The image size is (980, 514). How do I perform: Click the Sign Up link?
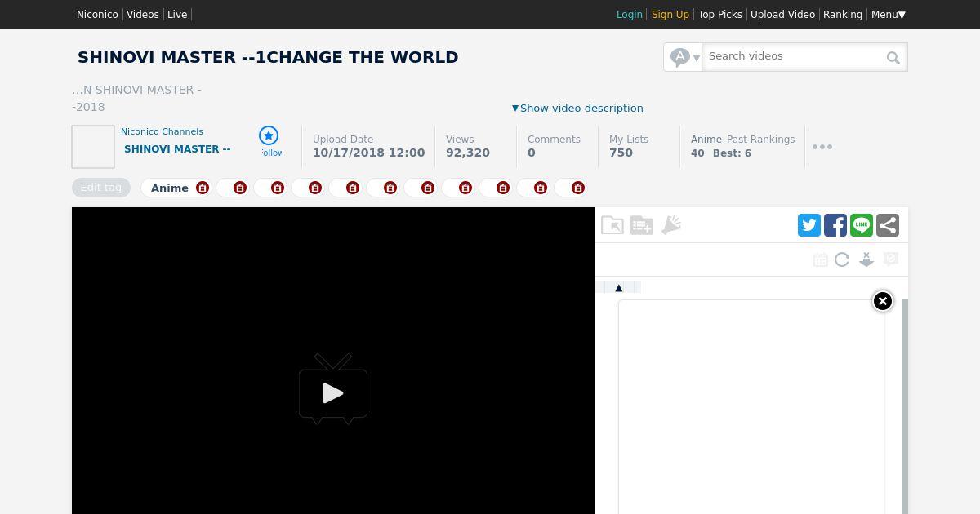pyautogui.click(x=670, y=15)
